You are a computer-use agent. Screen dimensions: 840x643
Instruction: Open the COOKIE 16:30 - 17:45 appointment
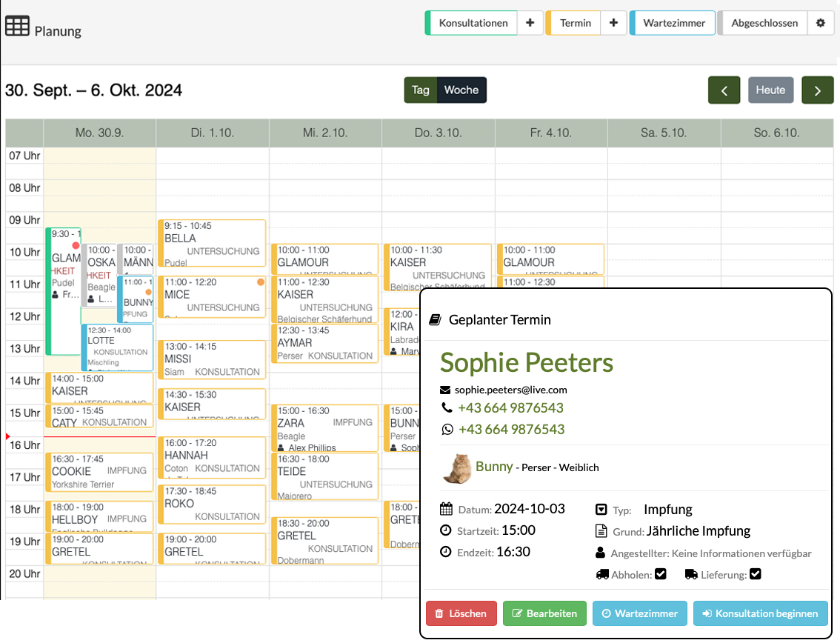(100, 472)
